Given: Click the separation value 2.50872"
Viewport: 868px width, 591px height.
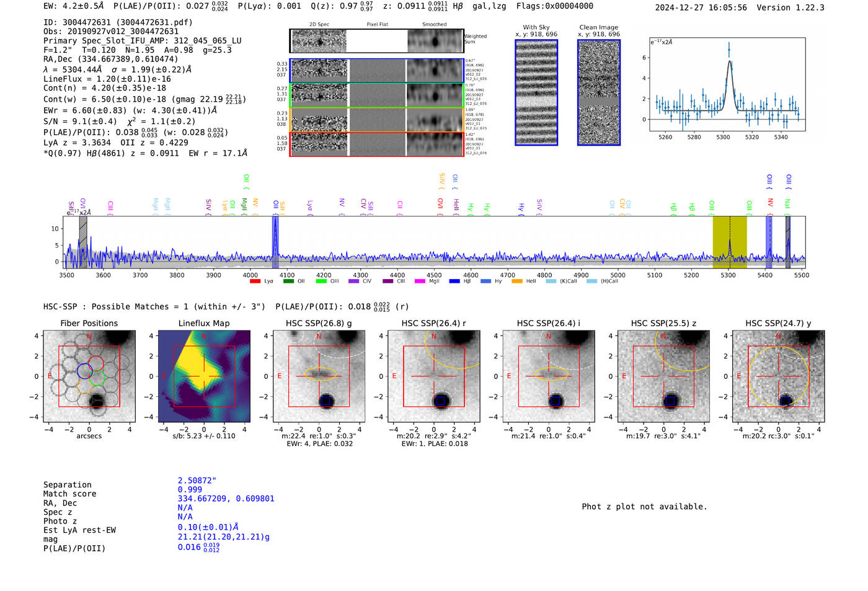Looking at the screenshot, I should [197, 481].
